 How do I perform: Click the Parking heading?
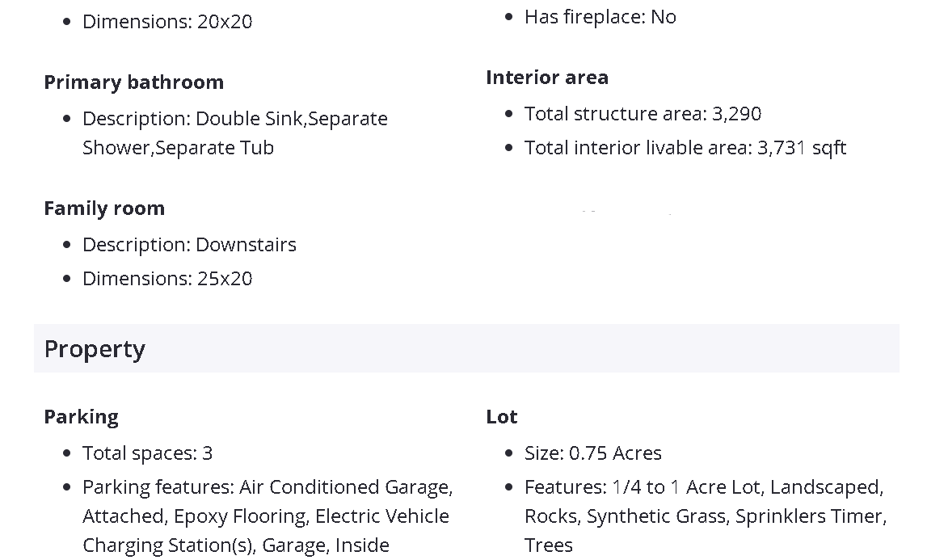pos(81,417)
